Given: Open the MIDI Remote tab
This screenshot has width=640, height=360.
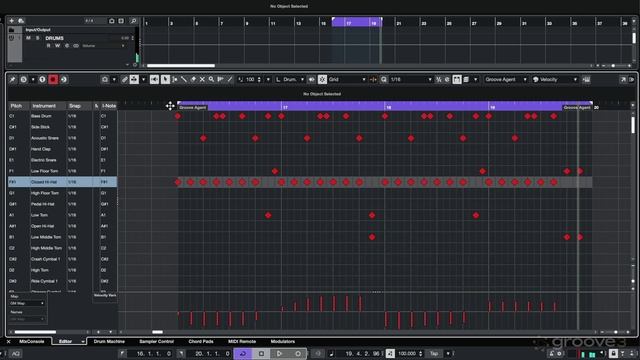Looking at the screenshot, I should (242, 341).
